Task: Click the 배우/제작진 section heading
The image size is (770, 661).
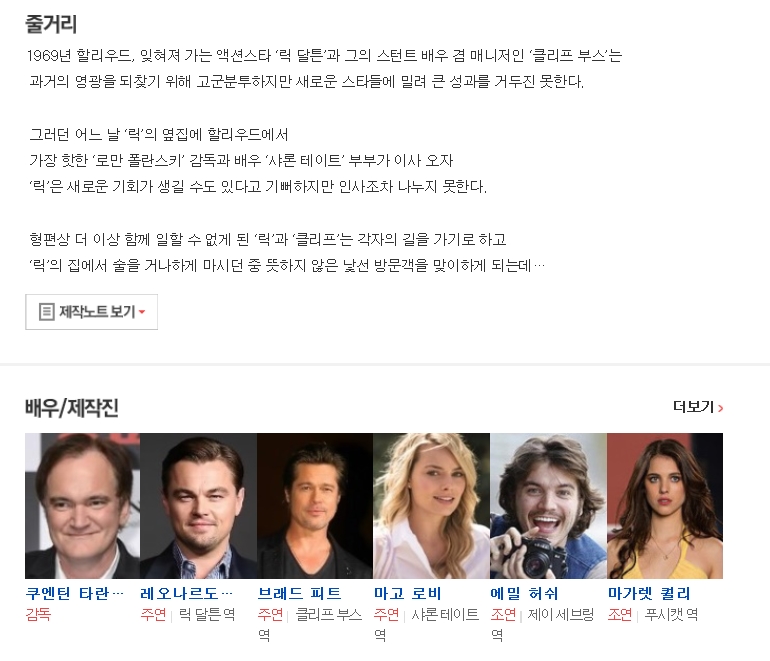Action: tap(72, 408)
